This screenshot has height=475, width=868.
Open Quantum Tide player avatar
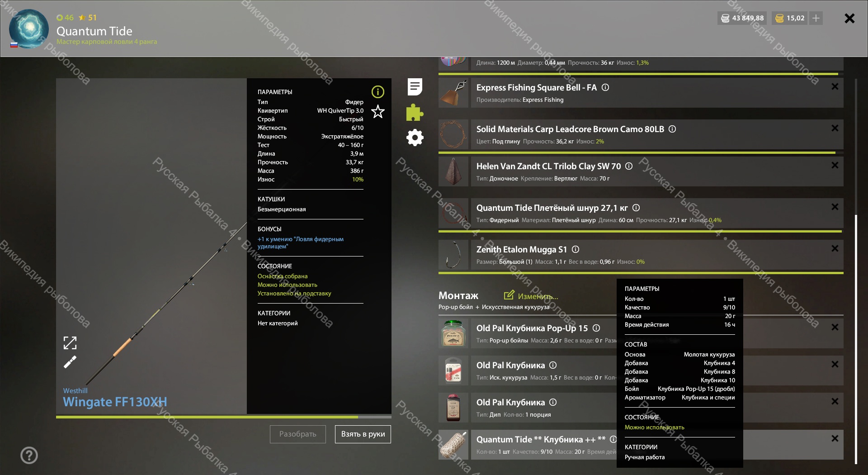[x=29, y=28]
